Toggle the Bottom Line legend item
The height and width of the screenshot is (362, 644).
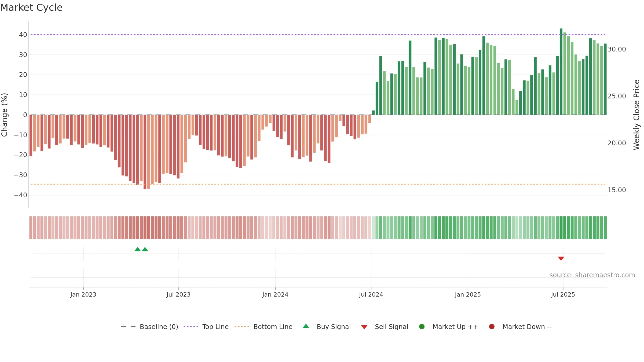(264, 327)
